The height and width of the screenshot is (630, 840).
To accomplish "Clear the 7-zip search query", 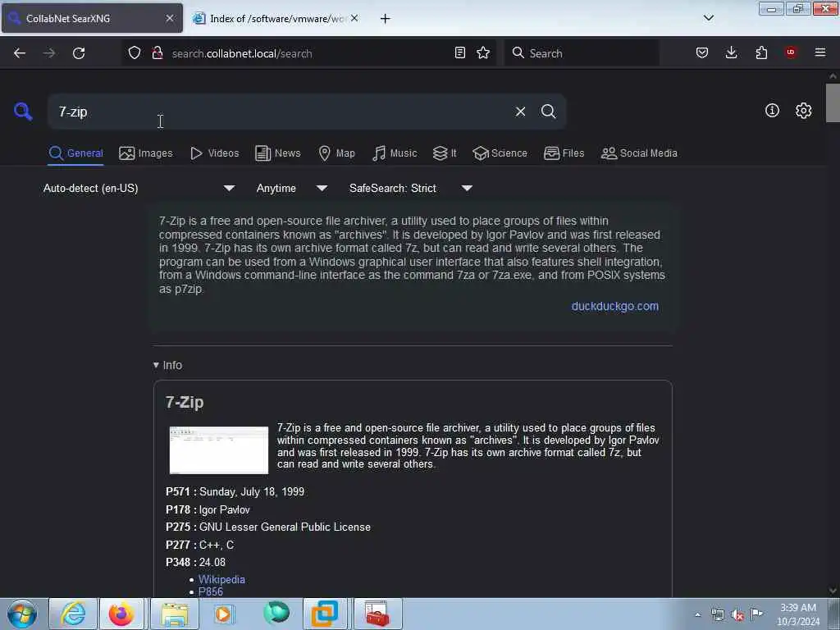I will [x=520, y=112].
